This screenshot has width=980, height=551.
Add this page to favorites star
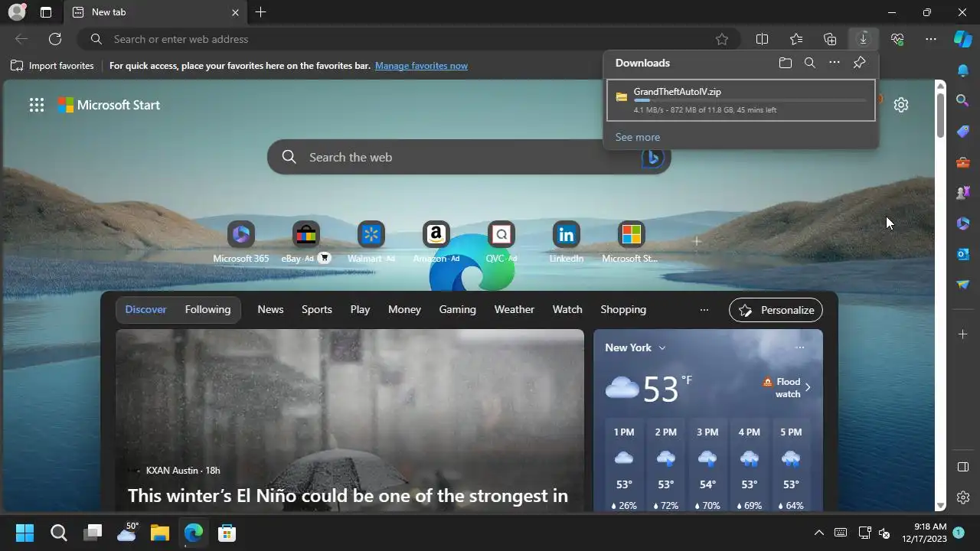click(722, 39)
